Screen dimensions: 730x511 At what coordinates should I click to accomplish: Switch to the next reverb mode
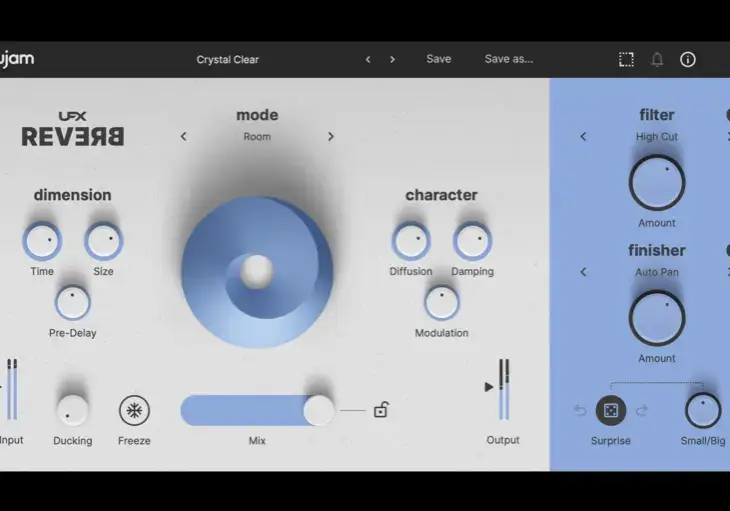pyautogui.click(x=331, y=137)
